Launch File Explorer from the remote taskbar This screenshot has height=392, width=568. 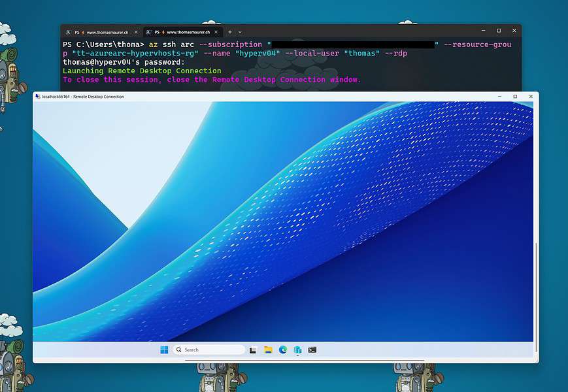[x=268, y=350]
